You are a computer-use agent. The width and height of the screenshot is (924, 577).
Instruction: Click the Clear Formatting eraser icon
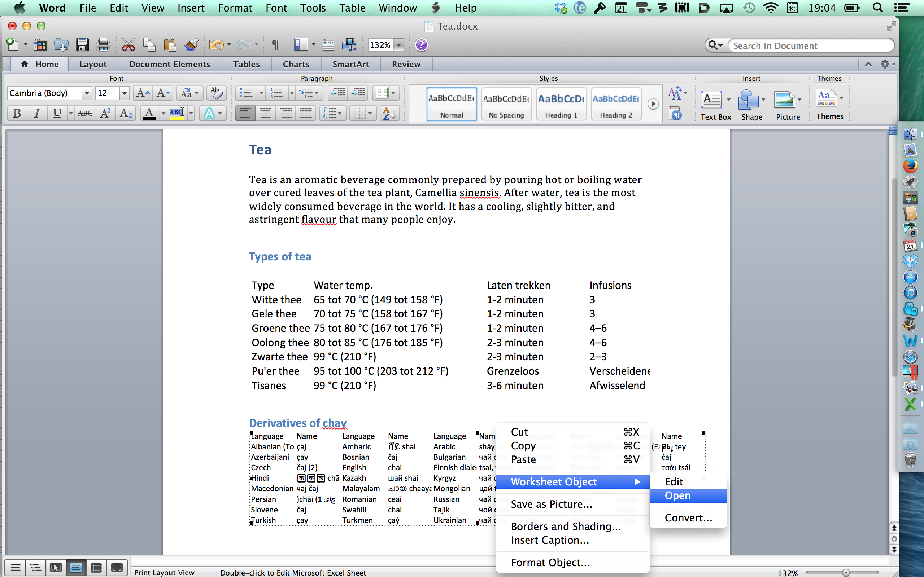[x=216, y=93]
